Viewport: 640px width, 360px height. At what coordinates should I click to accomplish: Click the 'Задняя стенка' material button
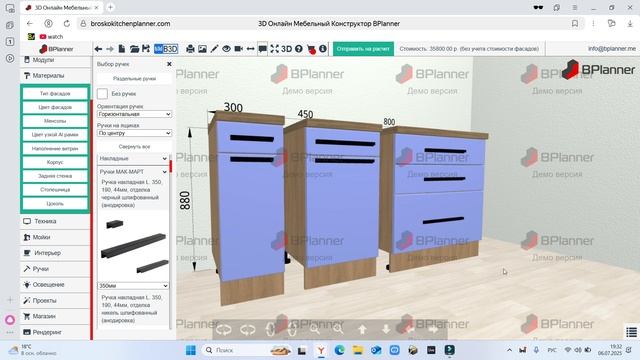tap(55, 176)
